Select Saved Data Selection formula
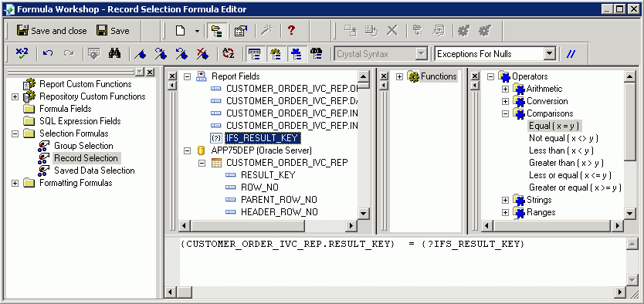 pyautogui.click(x=94, y=171)
